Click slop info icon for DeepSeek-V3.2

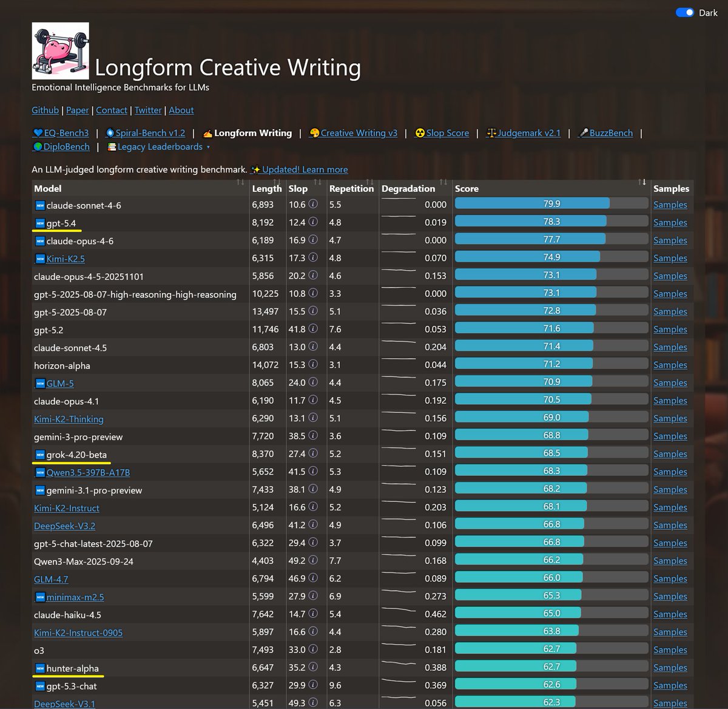(x=313, y=524)
